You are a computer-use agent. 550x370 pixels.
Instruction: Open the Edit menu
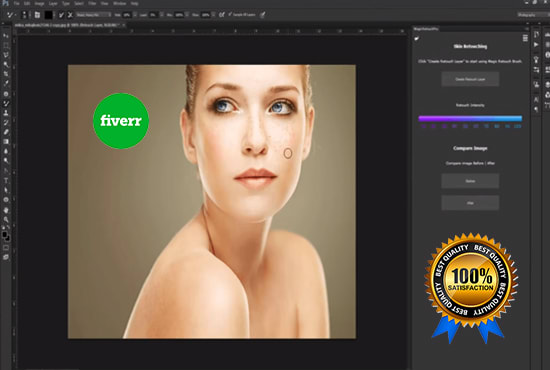point(27,4)
